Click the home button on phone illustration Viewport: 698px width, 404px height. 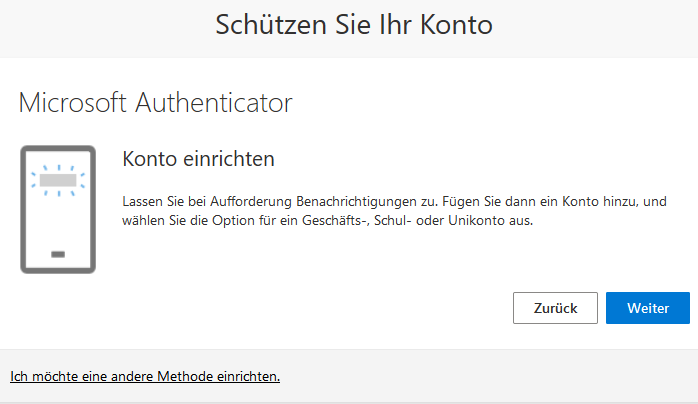pyautogui.click(x=58, y=255)
